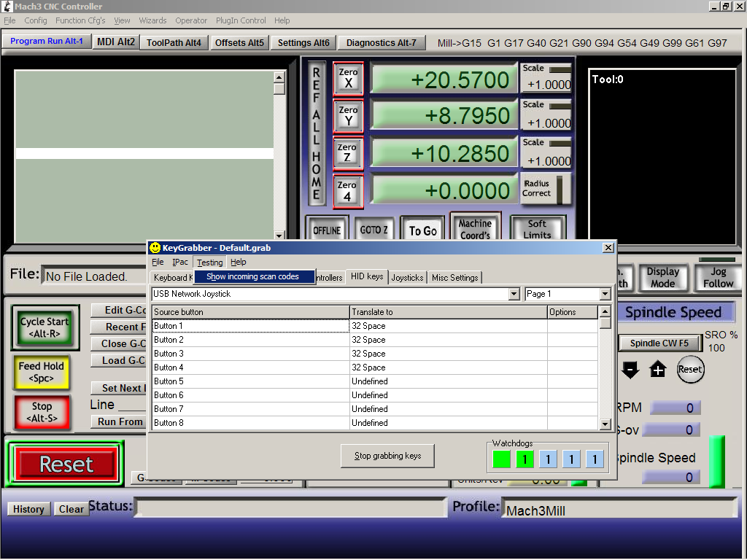Click the KeyGrabber smiley title icon
This screenshot has width=747, height=560.
pyautogui.click(x=155, y=248)
